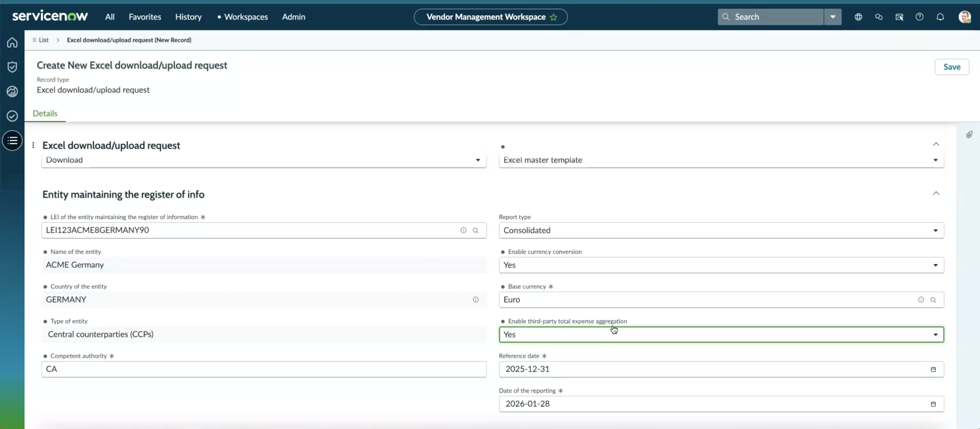The width and height of the screenshot is (980, 429).
Task: Open the search scope dropdown arrow
Action: (833, 17)
